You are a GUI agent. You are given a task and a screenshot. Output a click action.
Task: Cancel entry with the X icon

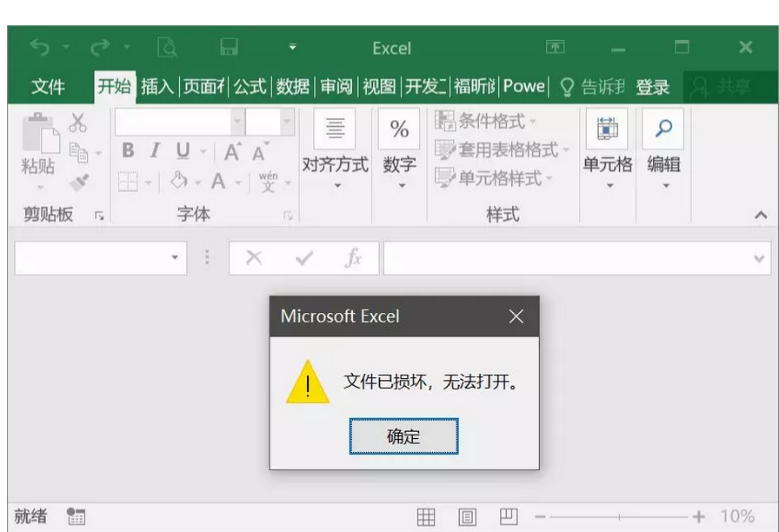pyautogui.click(x=254, y=257)
